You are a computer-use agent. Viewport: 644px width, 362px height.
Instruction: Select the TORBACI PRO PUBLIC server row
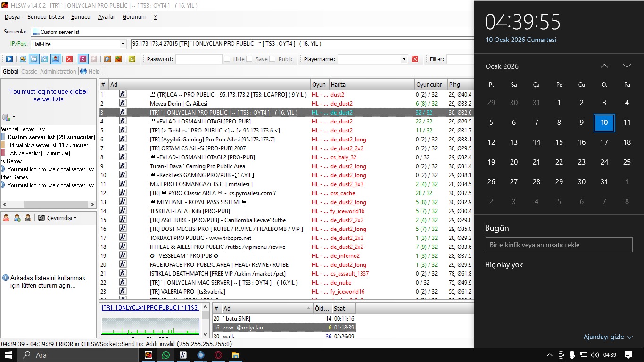(286, 238)
